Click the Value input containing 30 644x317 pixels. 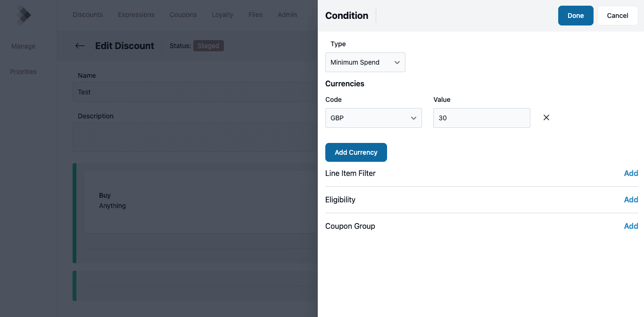coord(481,118)
